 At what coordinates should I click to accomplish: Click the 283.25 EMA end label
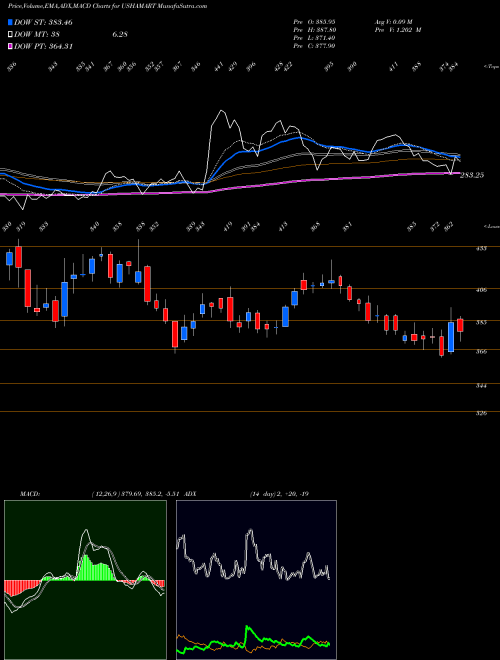471,175
